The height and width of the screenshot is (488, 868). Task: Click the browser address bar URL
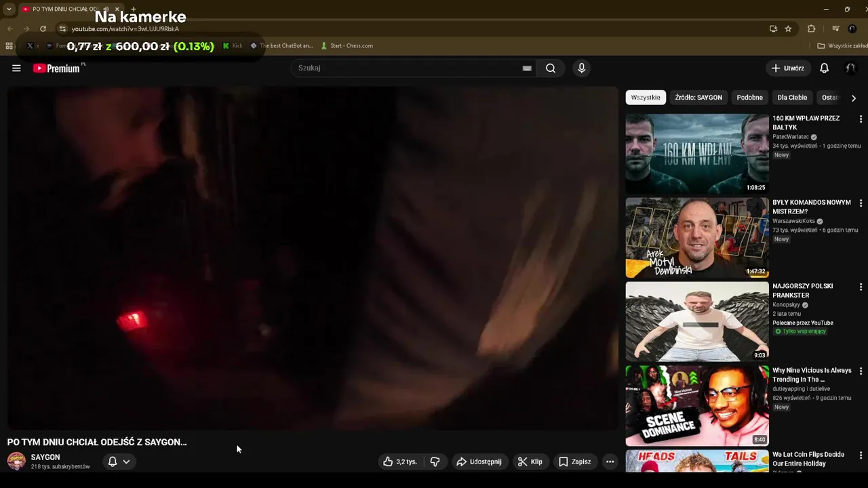coord(125,29)
